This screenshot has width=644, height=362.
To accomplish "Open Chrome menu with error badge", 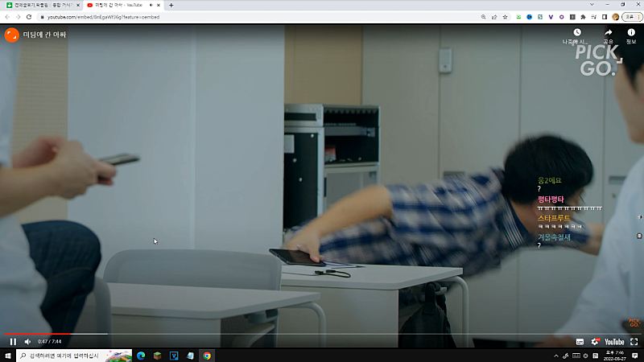I will (633, 17).
